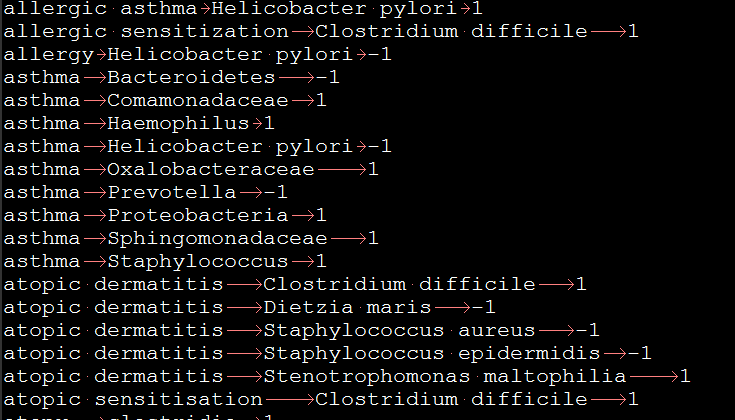
Task: Click 'allergic asthma' in first line
Action: pyautogui.click(x=100, y=8)
